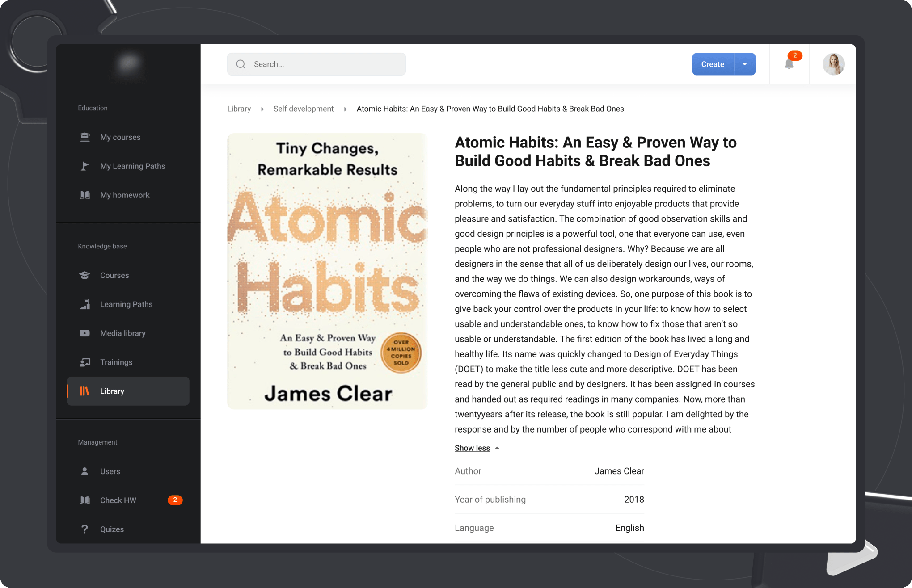Screen dimensions: 912x588
Task: Click the Author field label
Action: coord(468,471)
